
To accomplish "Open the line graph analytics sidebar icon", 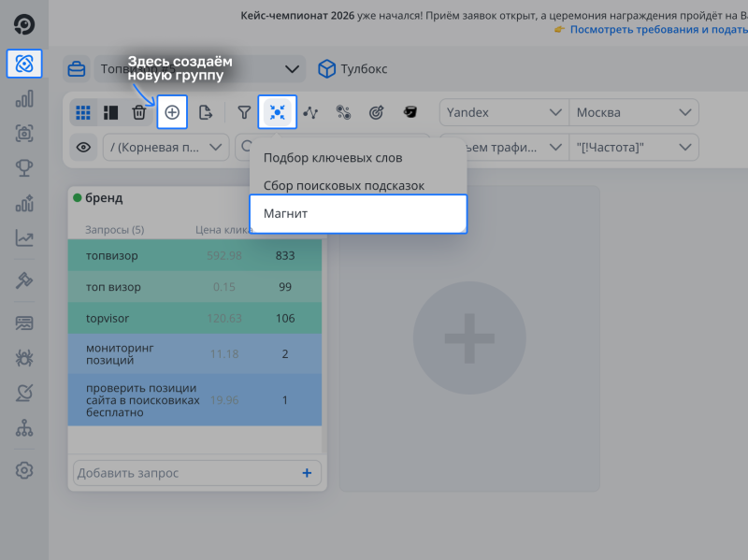I will (x=24, y=237).
